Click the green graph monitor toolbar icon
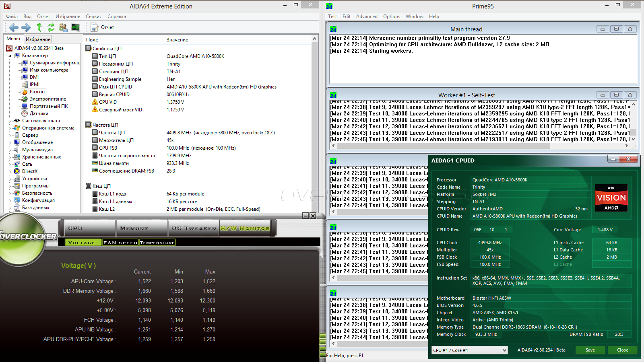Screen dimensions: 644x362 pos(76,27)
